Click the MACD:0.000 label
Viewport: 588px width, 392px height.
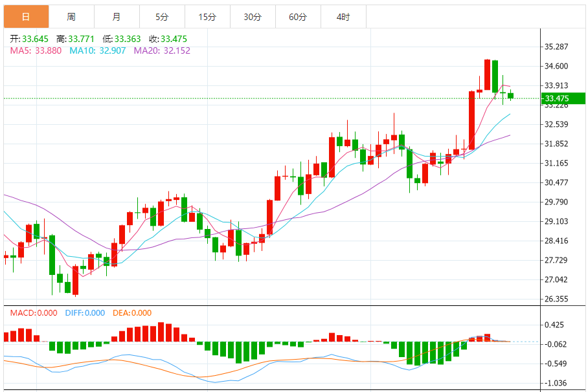(34, 313)
